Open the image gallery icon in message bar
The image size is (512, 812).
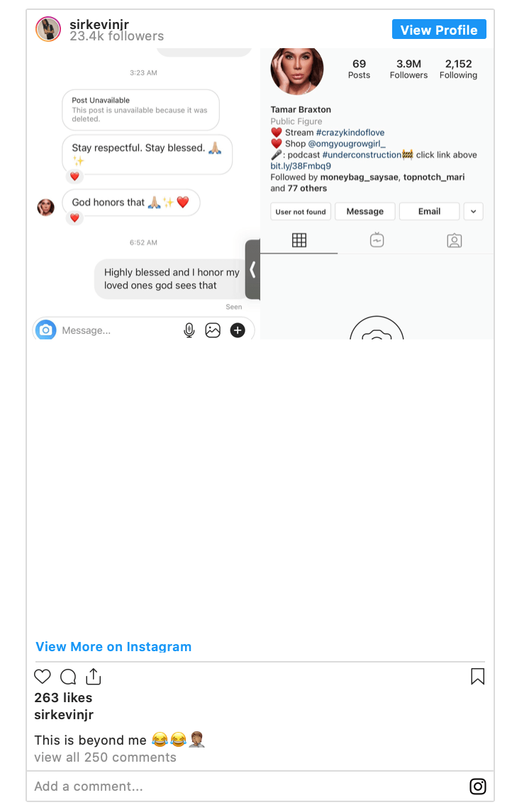click(x=213, y=330)
